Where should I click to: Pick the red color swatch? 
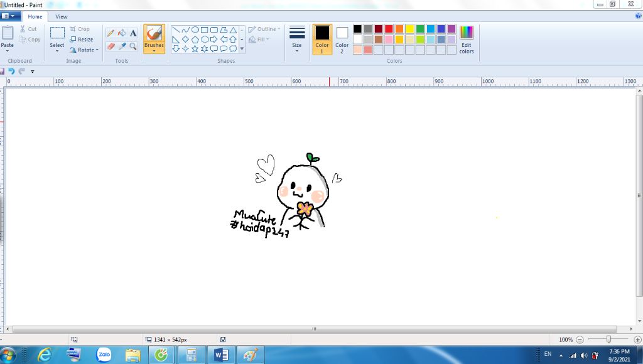[389, 29]
